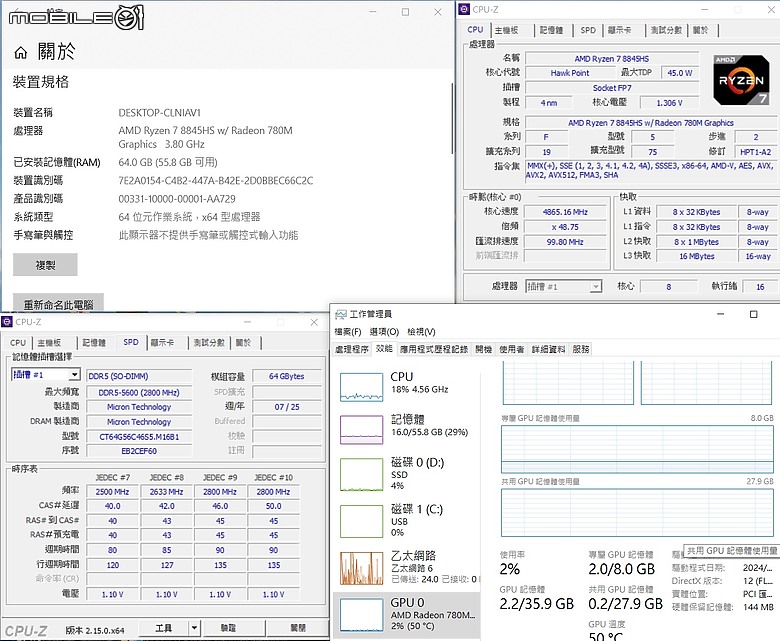Click the CPU-Z app icon in bottom-left window title
Image resolution: width=780 pixels, height=641 pixels.
click(x=7, y=322)
